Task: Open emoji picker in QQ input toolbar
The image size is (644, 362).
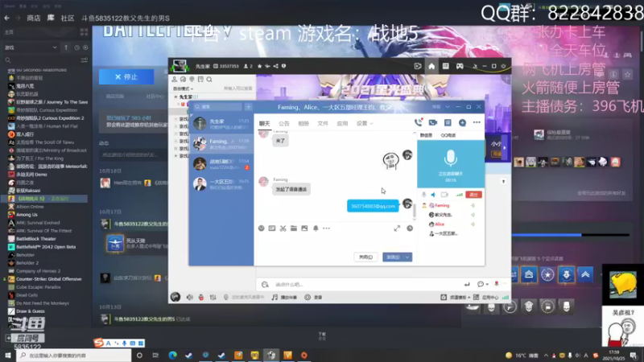Action: tap(261, 228)
